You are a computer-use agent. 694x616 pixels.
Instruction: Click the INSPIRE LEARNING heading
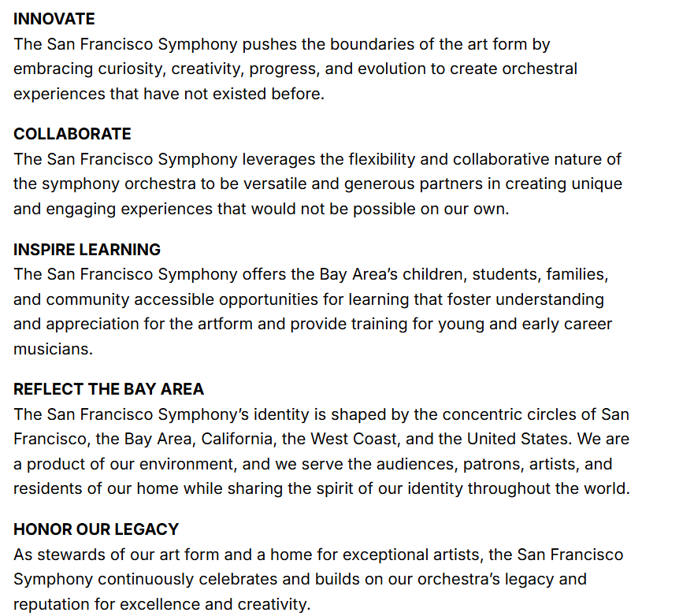(x=87, y=250)
